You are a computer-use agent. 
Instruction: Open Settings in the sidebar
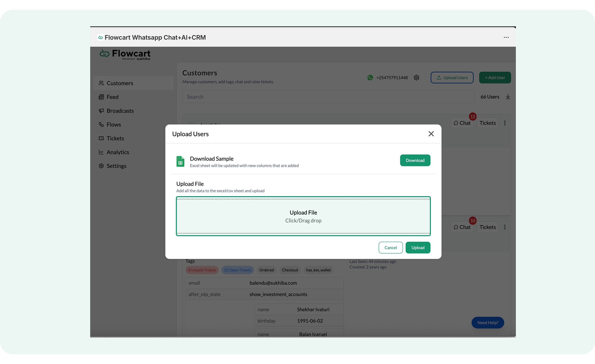click(116, 166)
